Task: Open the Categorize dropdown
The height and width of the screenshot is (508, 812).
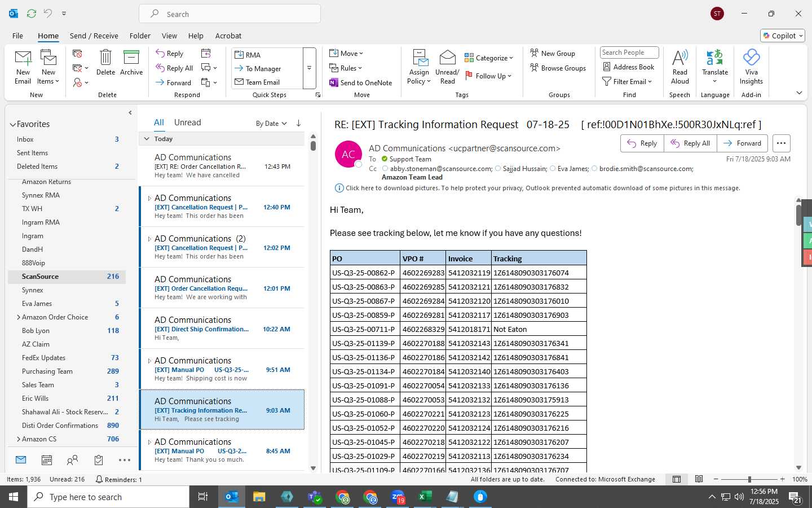Action: (x=489, y=58)
